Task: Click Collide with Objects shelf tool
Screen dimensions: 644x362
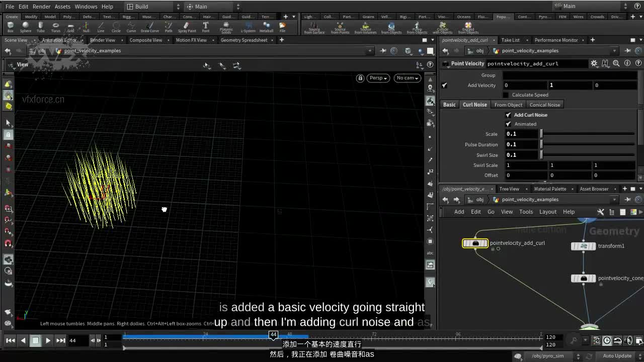Action: (443, 28)
